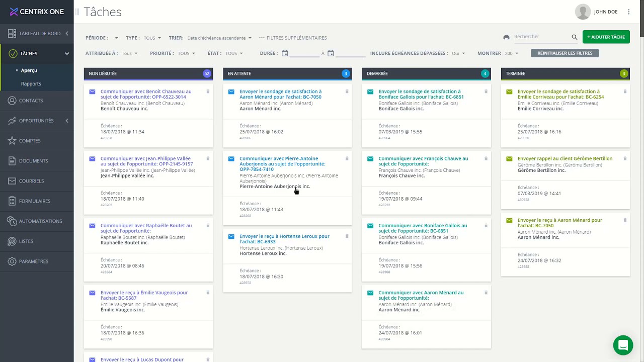Click the pin icon on the François Chauve task
This screenshot has width=644, height=362.
pyautogui.click(x=486, y=159)
